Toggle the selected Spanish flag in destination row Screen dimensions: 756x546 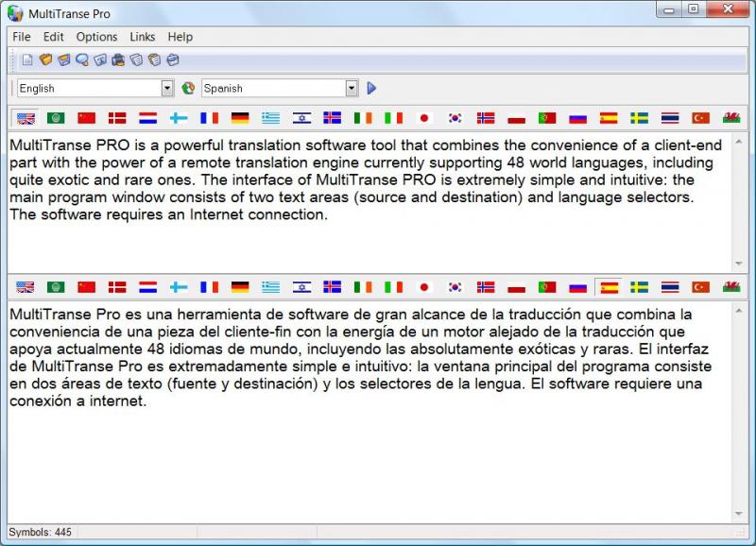click(x=609, y=287)
